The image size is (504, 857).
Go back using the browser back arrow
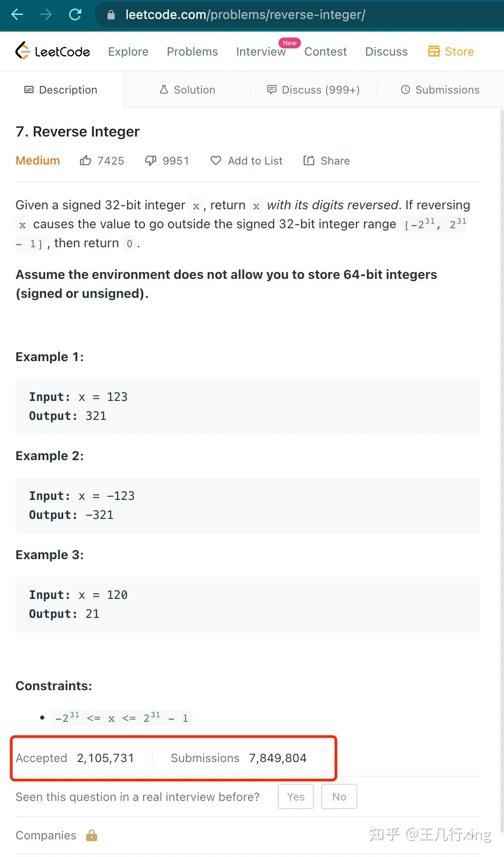(x=16, y=14)
